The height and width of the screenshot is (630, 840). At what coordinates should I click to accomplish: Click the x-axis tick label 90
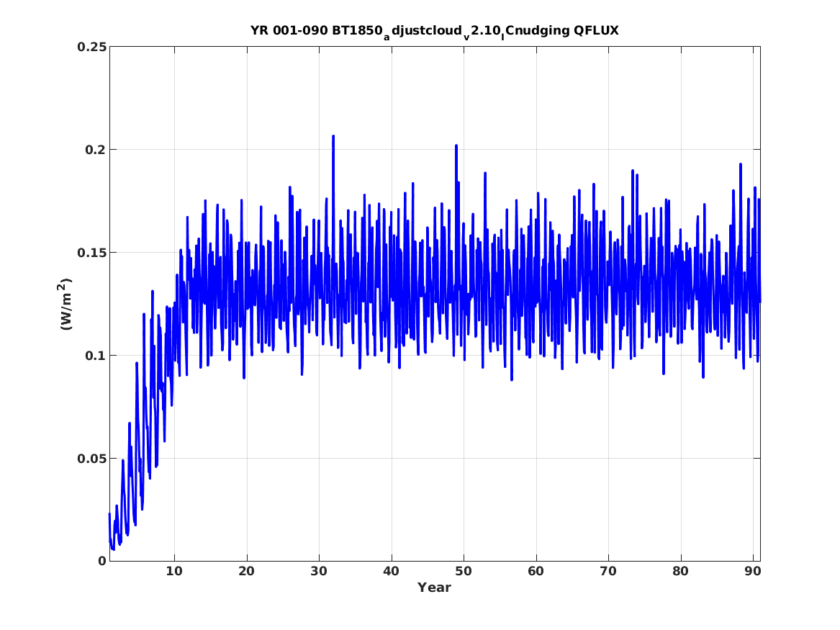[x=753, y=571]
